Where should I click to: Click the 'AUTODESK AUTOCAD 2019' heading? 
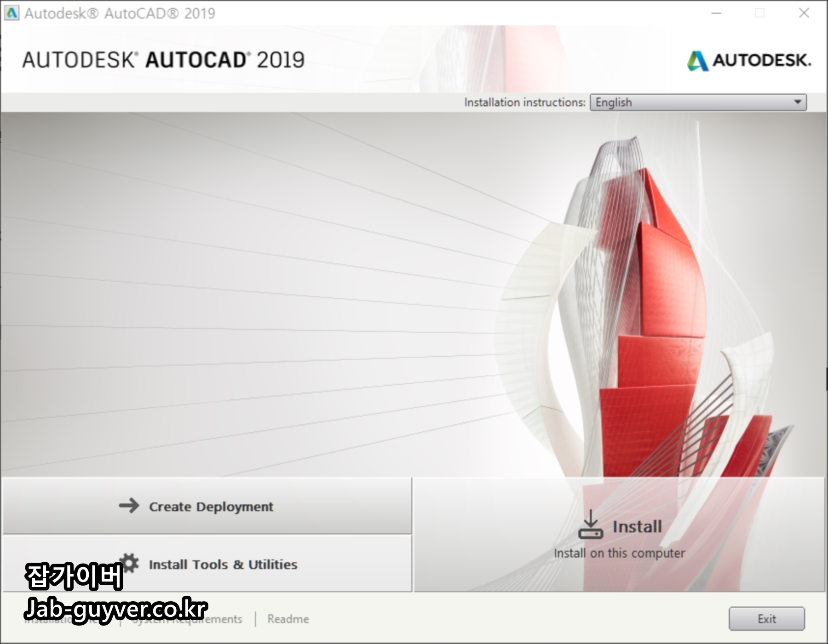coord(163,60)
